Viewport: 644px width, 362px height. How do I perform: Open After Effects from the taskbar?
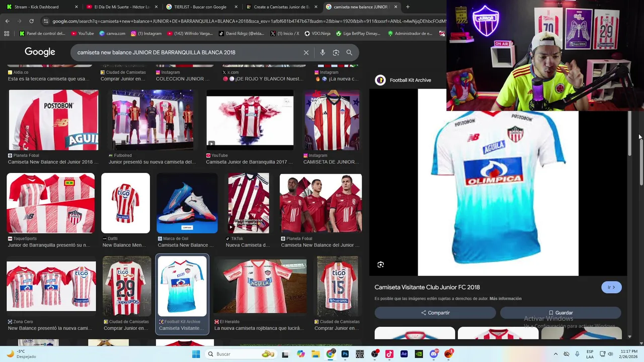click(404, 354)
